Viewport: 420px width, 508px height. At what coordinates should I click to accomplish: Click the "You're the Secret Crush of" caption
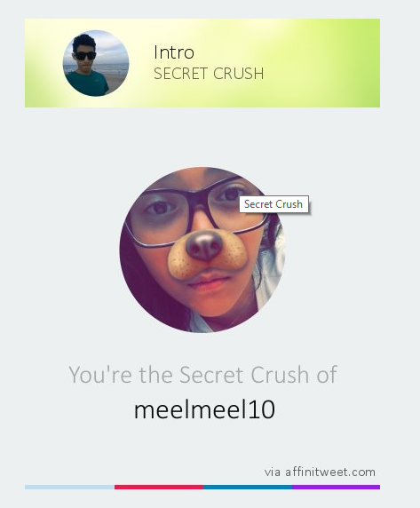(x=203, y=375)
